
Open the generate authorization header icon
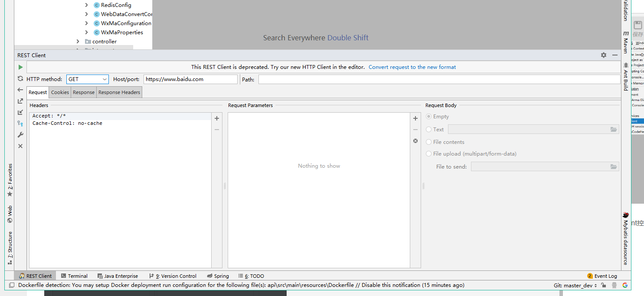click(20, 124)
